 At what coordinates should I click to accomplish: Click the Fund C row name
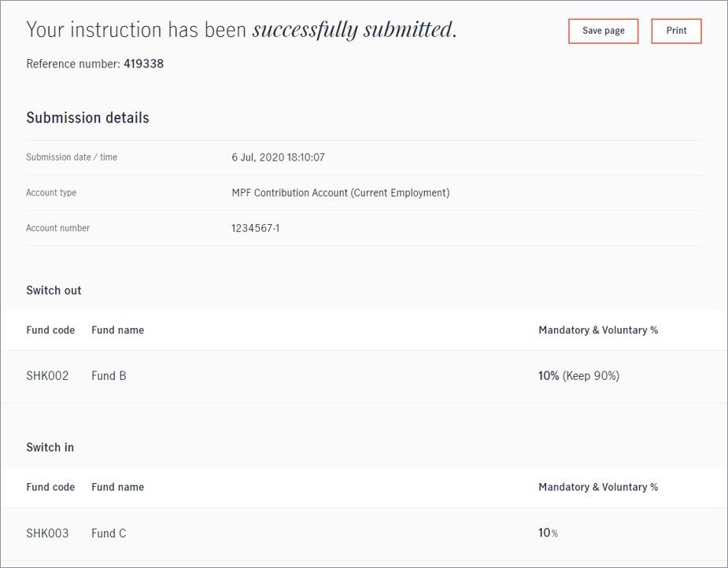click(x=109, y=533)
